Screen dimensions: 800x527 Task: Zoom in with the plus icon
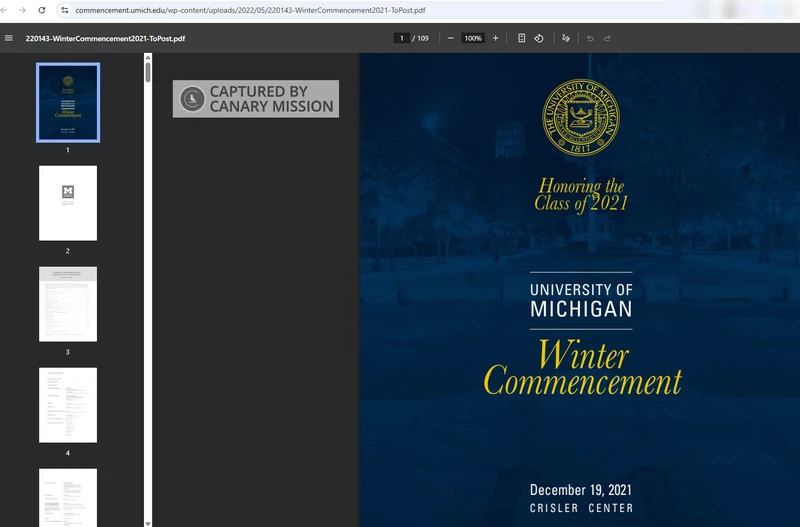495,38
